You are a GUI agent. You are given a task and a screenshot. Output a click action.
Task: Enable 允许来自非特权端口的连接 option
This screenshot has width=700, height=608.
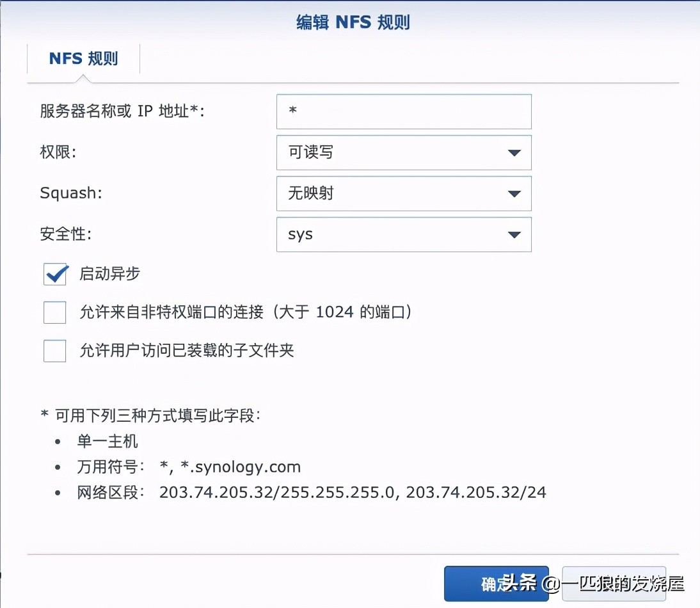pyautogui.click(x=54, y=312)
